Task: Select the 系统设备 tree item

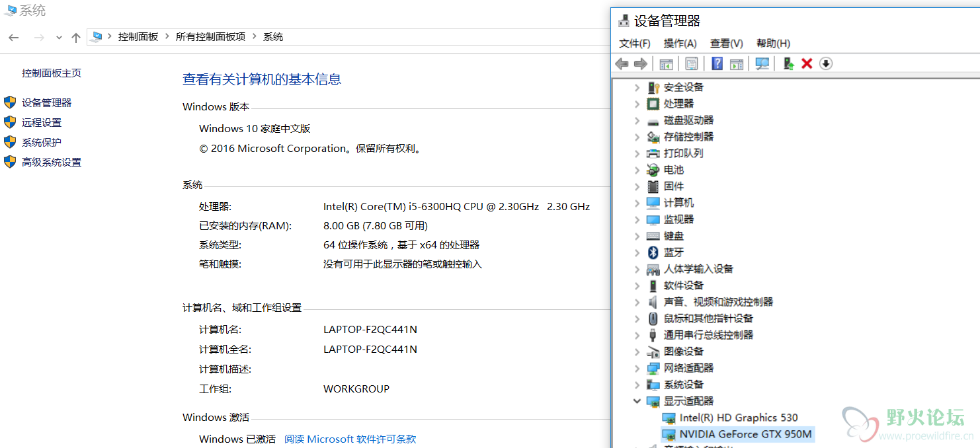Action: tap(684, 385)
